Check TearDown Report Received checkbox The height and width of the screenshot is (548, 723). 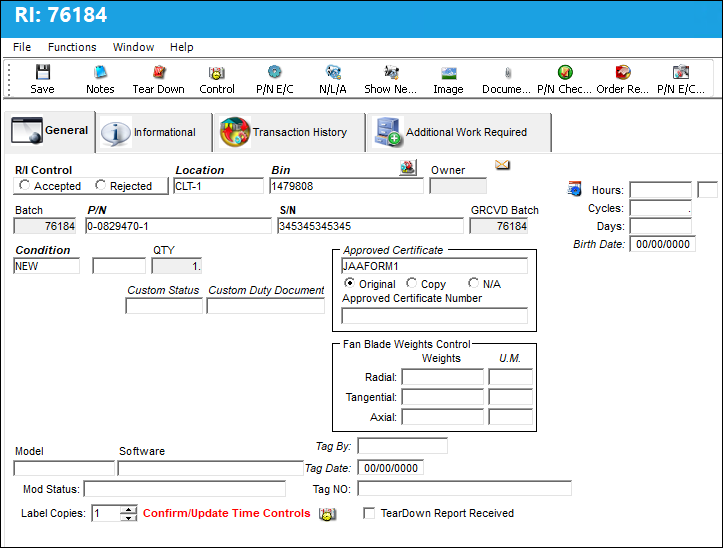tap(369, 513)
